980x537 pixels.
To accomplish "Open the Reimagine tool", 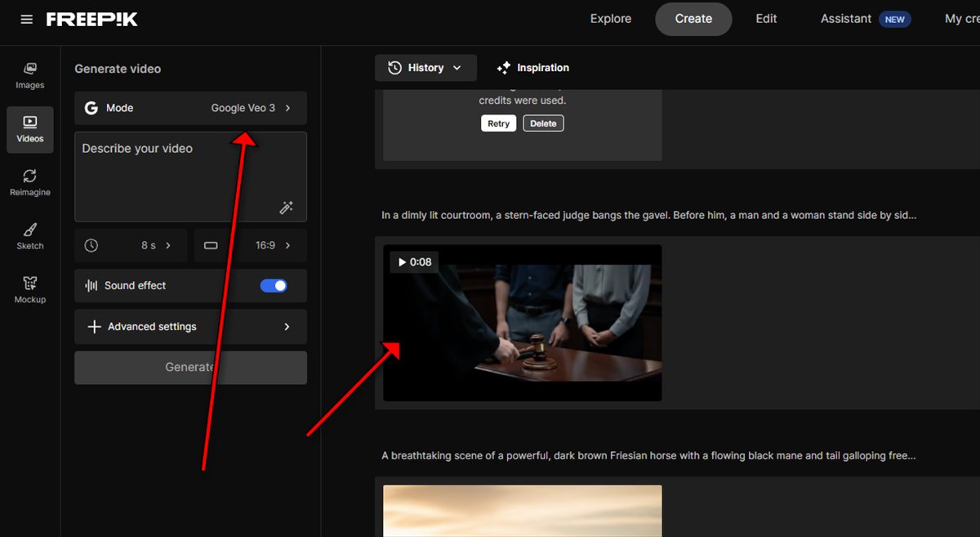I will [x=30, y=182].
